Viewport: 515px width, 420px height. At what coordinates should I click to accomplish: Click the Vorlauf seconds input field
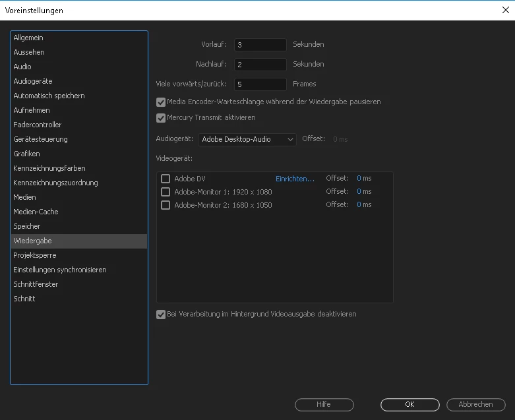[260, 45]
